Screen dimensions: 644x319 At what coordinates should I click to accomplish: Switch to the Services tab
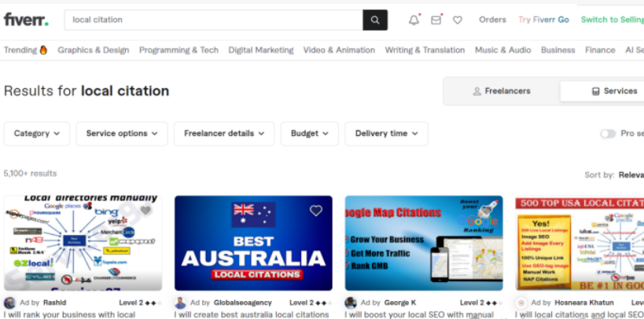point(602,91)
